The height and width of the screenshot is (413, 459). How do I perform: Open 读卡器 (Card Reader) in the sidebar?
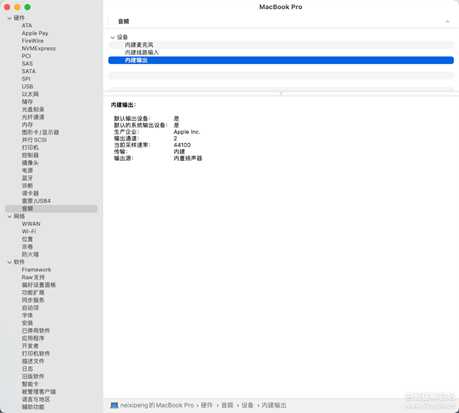point(30,193)
